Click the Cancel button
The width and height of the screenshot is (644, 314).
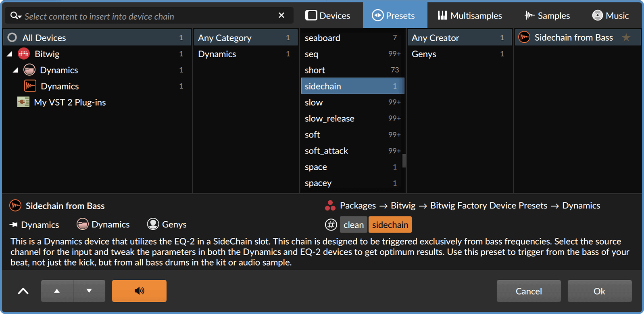pos(529,291)
